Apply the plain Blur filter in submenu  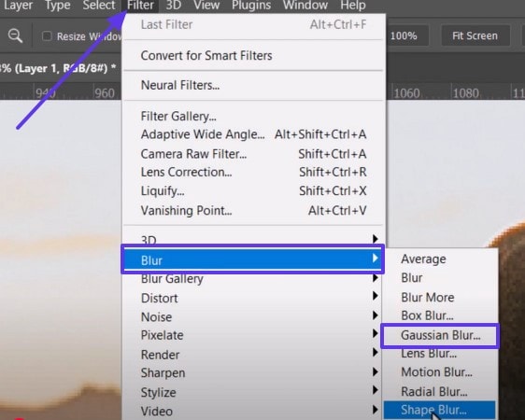tap(439, 278)
